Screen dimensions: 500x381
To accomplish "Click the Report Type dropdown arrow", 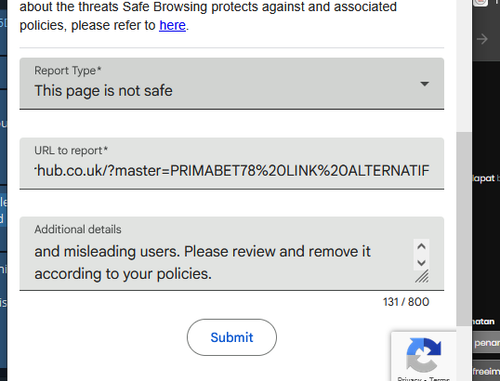I will [x=424, y=84].
